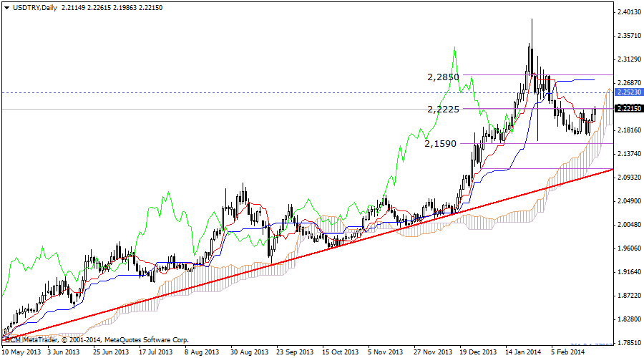Viewport: 644px width, 358px height.
Task: Click the 2,2225 level label
Action: pos(443,110)
